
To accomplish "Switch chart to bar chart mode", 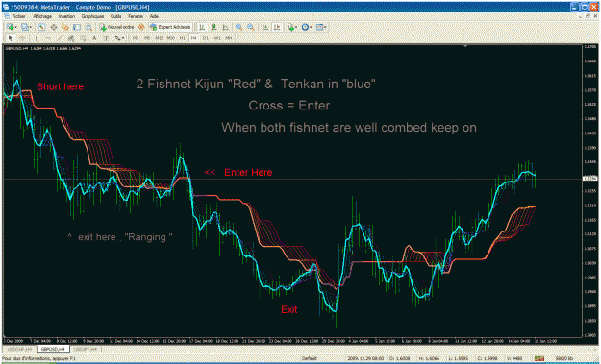I will click(x=202, y=27).
